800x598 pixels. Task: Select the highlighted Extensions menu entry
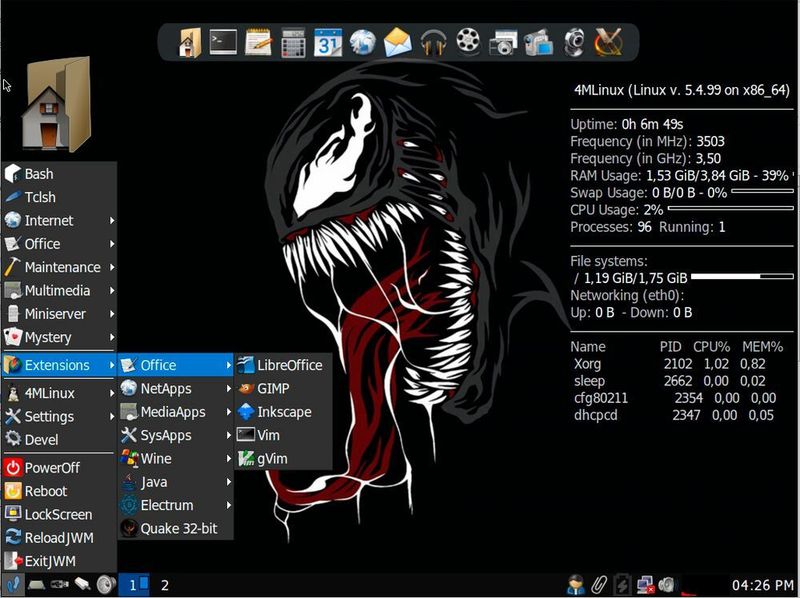[59, 365]
